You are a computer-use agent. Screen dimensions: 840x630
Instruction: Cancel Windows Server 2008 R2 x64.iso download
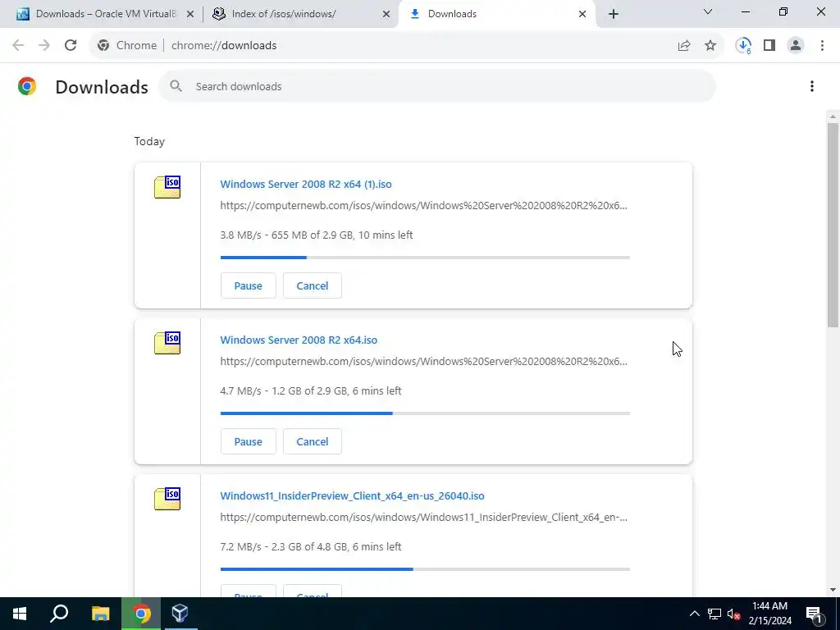tap(313, 441)
